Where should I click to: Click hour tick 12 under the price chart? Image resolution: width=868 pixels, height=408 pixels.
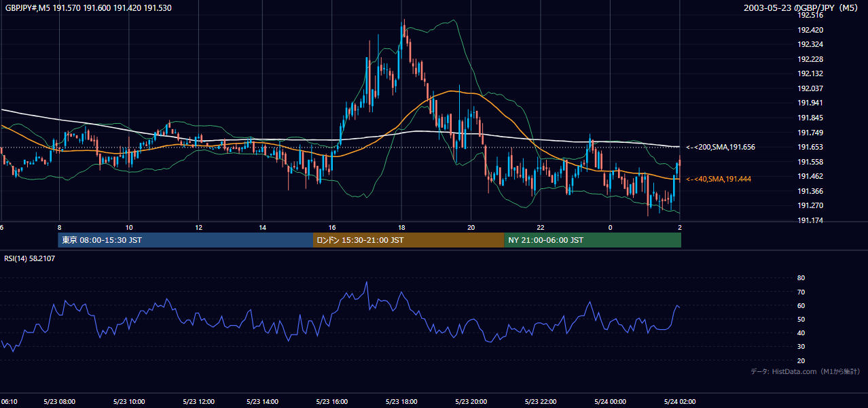[198, 227]
